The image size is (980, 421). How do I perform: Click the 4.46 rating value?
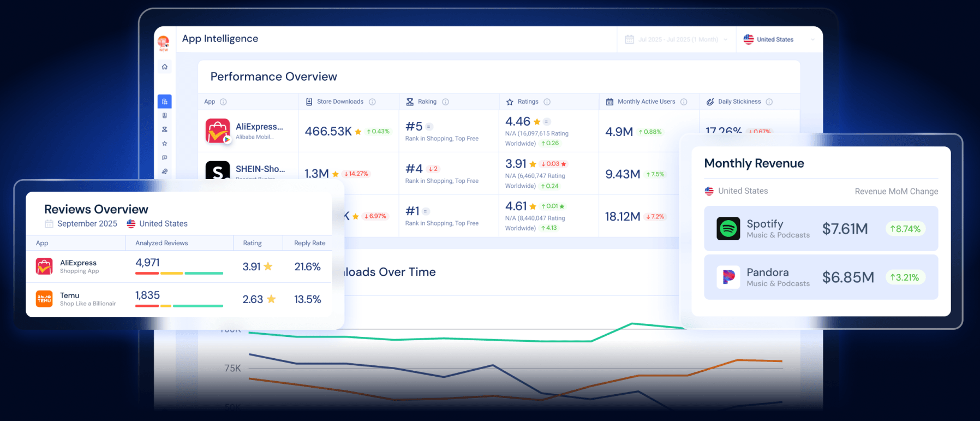(x=518, y=121)
